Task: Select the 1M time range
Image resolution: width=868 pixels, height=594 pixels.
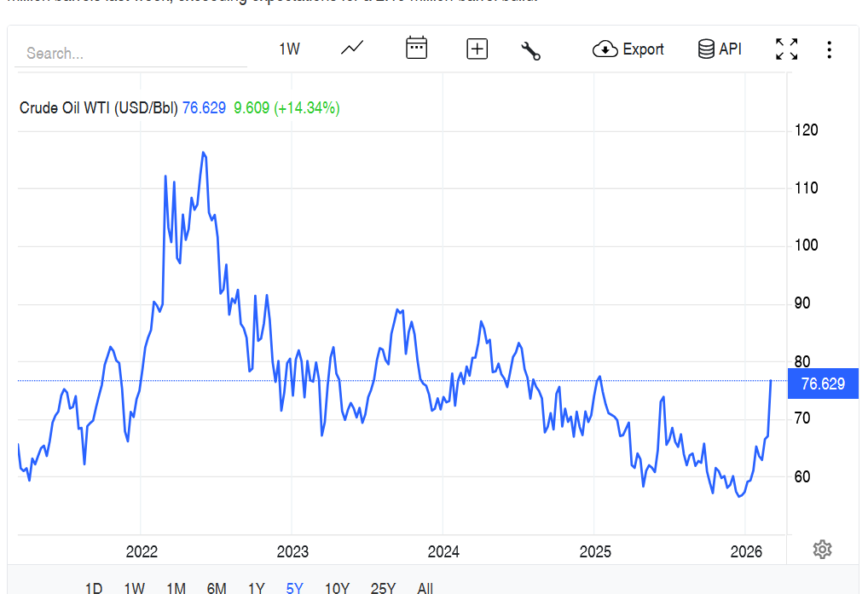Action: (176, 587)
